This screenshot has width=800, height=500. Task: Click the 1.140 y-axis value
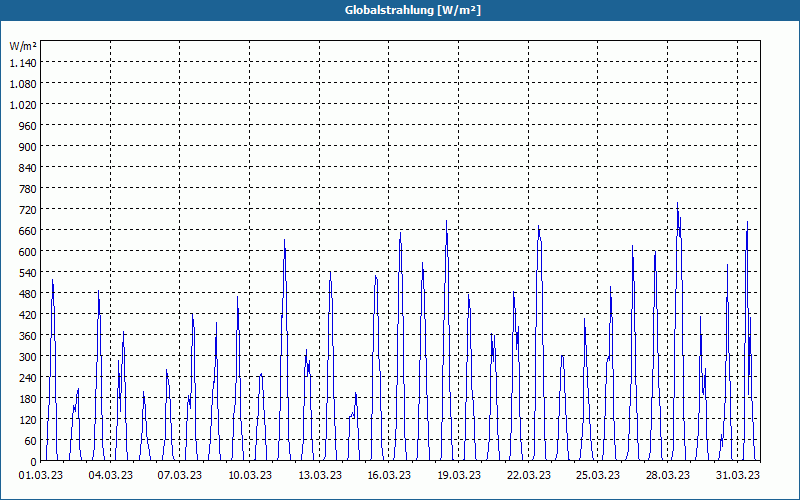pyautogui.click(x=23, y=63)
